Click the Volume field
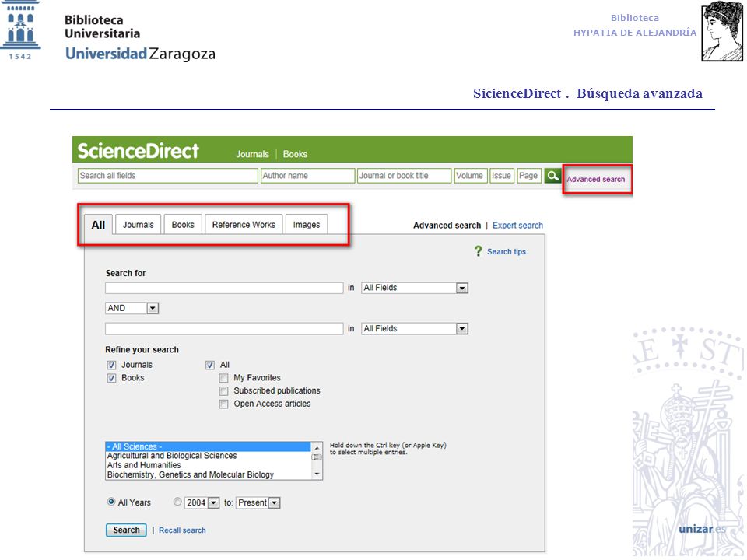The height and width of the screenshot is (560, 747). click(472, 176)
